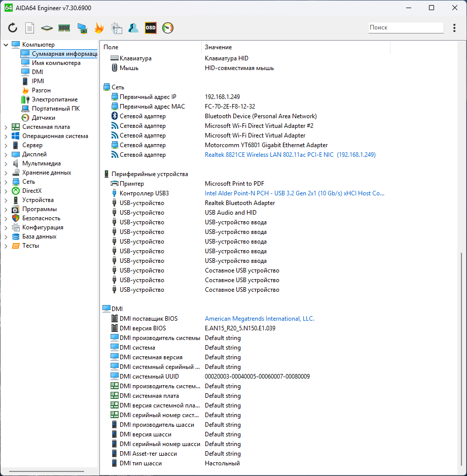This screenshot has width=467, height=476.
Task: Select Электропитание in the tree
Action: (55, 99)
